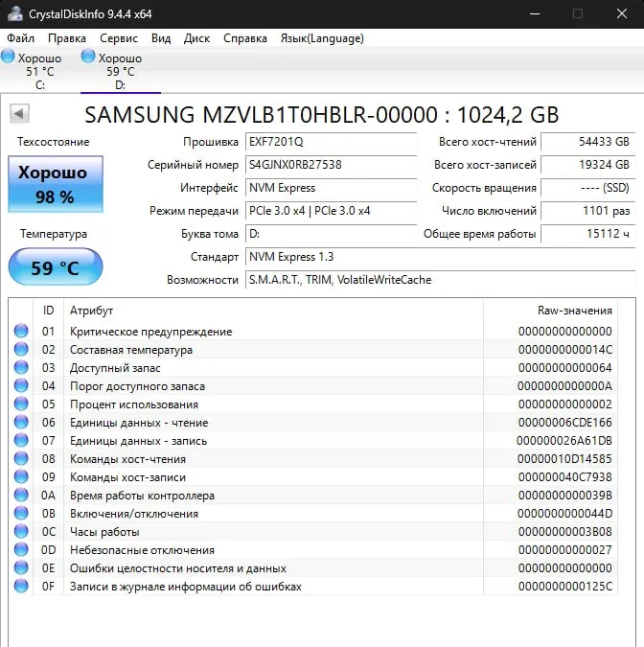This screenshot has width=644, height=647.
Task: Select row Составная температура
Action: 313,350
